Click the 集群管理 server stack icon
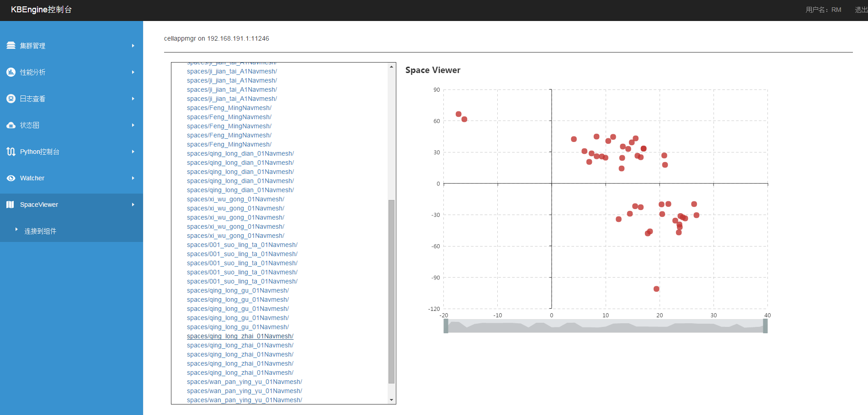 pos(11,46)
